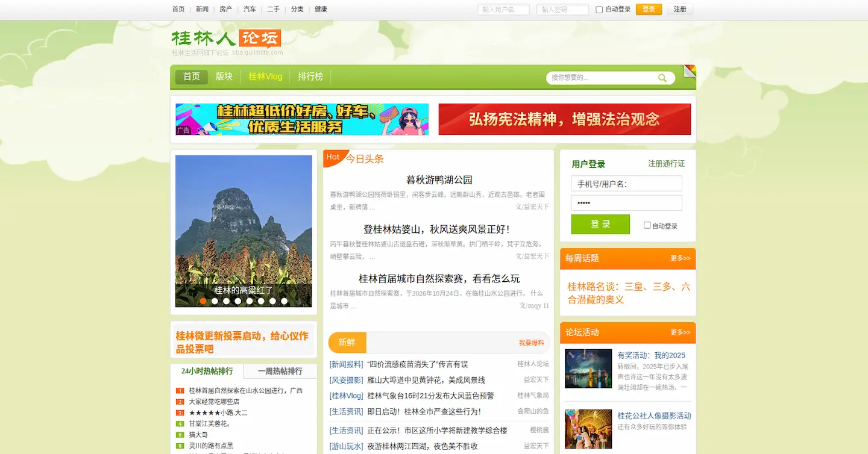Click the search magnifier icon

(x=662, y=78)
